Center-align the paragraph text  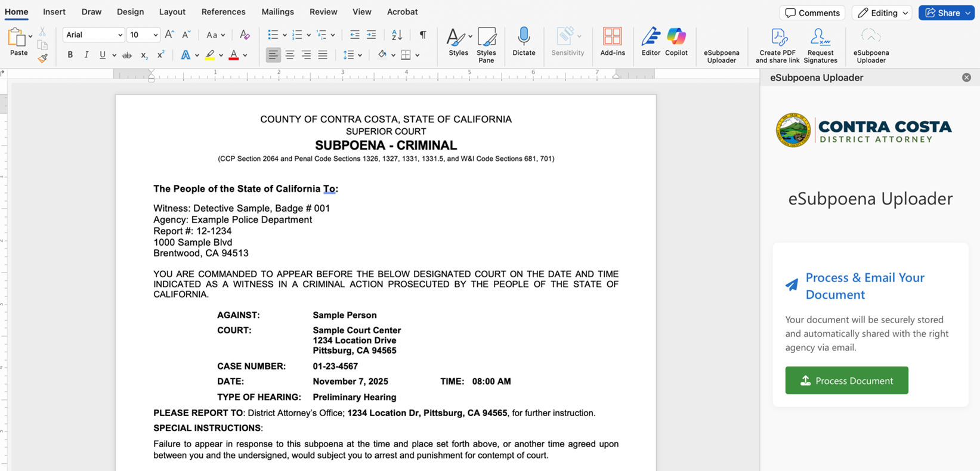[290, 55]
